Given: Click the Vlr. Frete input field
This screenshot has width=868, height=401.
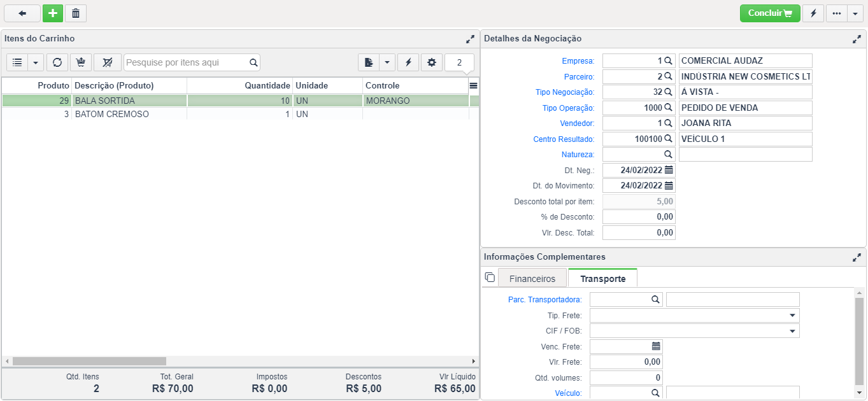Looking at the screenshot, I should [x=626, y=362].
